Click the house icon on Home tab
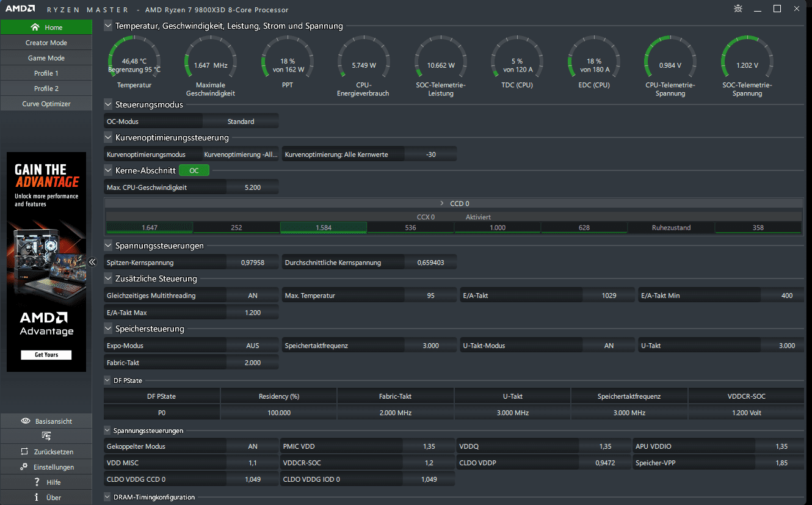Viewport: 812px width, 505px height. click(x=35, y=27)
